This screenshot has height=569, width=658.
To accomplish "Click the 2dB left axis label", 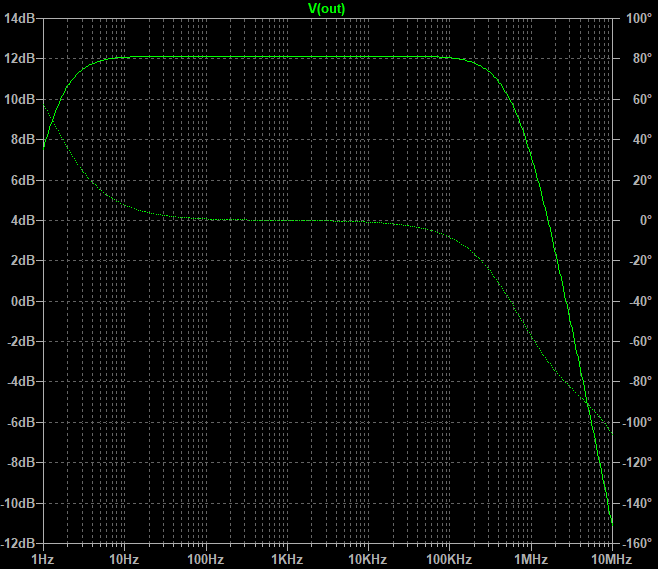I will tap(23, 261).
